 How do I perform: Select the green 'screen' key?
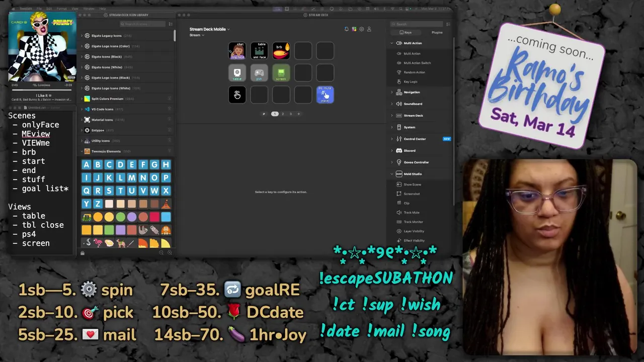tap(281, 73)
